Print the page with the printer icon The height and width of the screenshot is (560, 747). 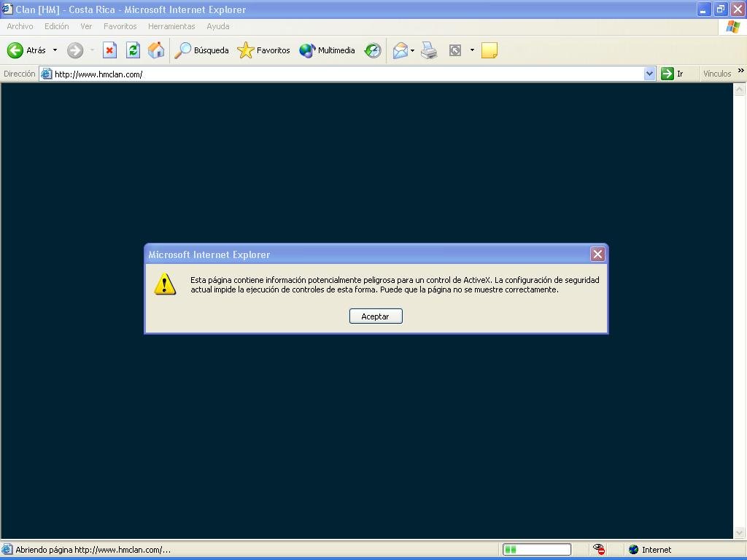(429, 50)
